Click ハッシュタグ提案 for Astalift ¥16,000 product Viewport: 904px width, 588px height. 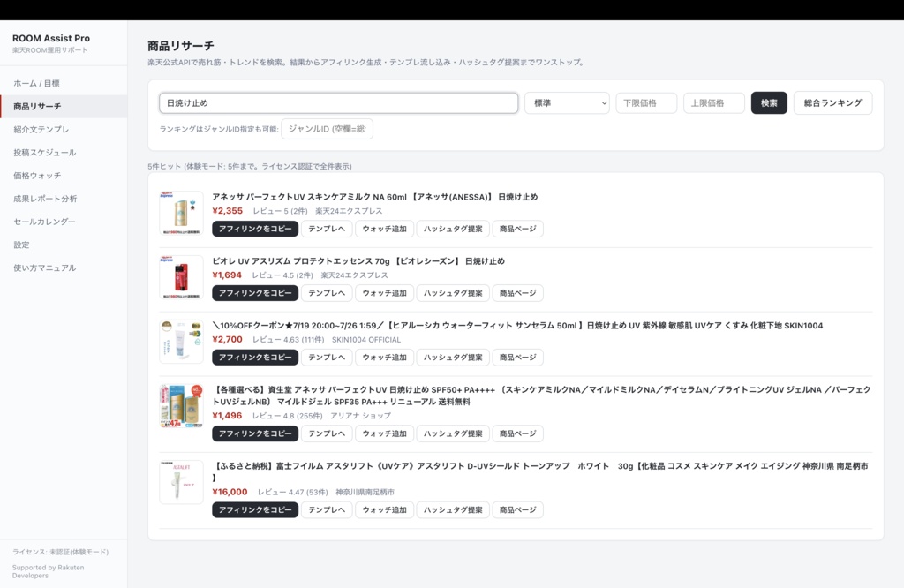[453, 509]
